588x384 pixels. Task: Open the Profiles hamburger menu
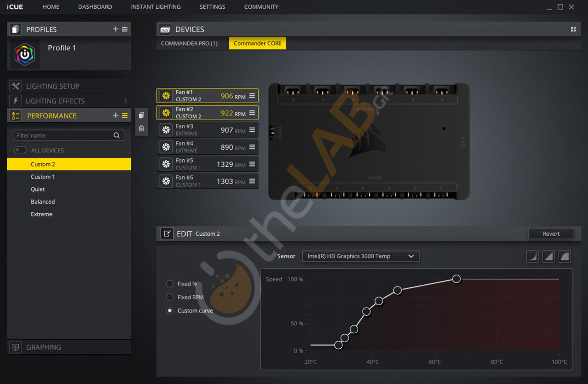(125, 29)
